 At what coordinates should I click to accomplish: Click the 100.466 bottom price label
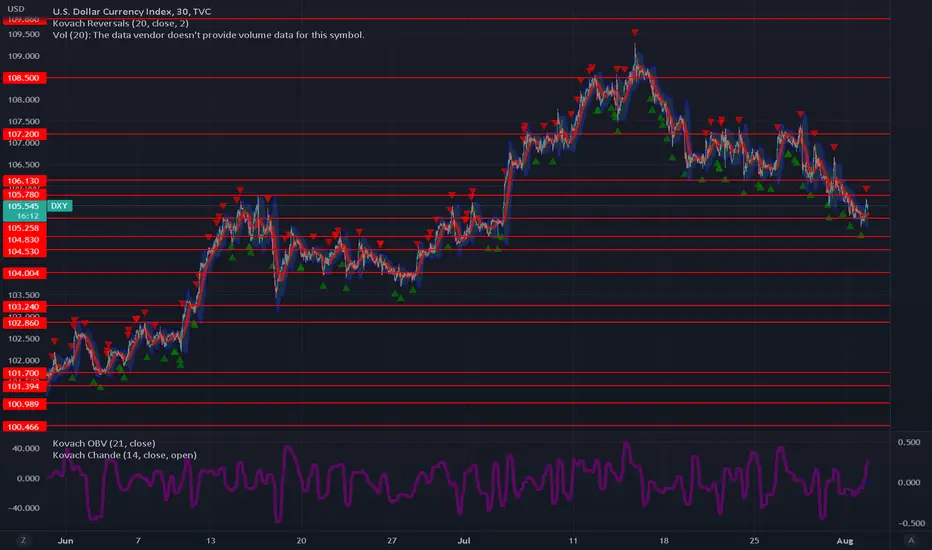click(24, 427)
